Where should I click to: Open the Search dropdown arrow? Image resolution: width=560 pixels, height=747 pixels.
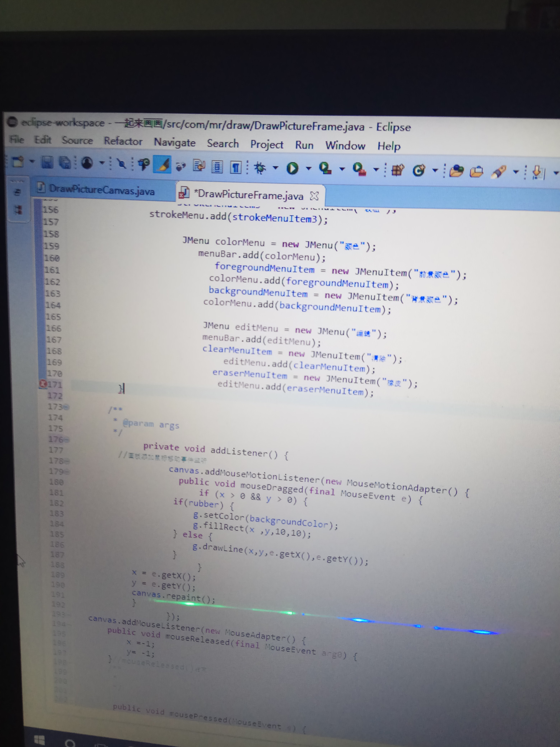[x=515, y=172]
